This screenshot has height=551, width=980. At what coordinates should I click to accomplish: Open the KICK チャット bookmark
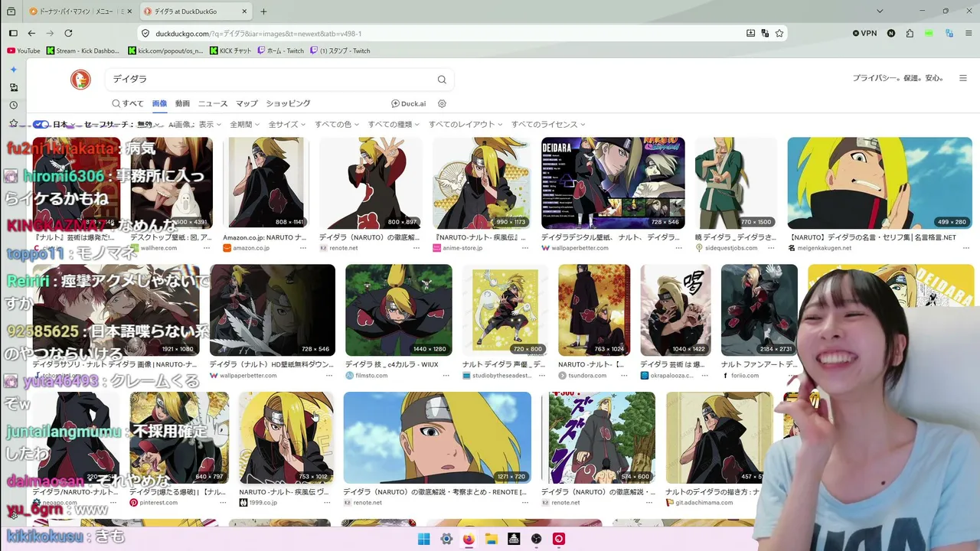[230, 51]
